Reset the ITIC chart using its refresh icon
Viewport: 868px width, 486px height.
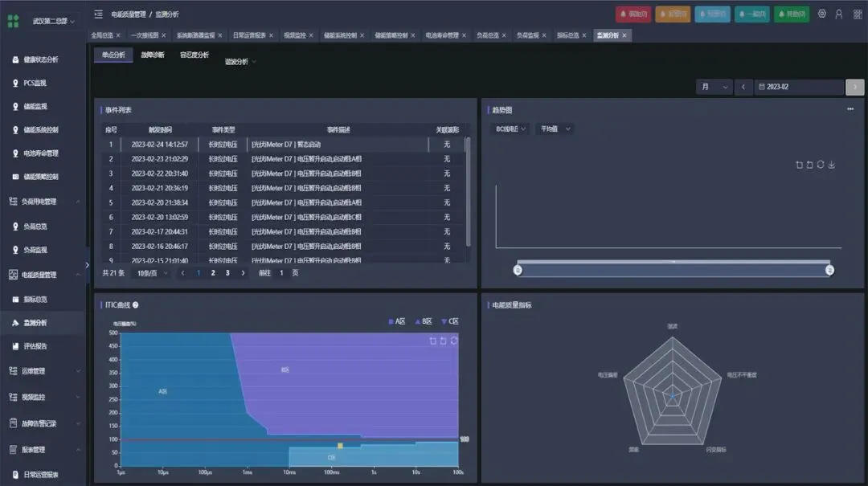point(454,341)
